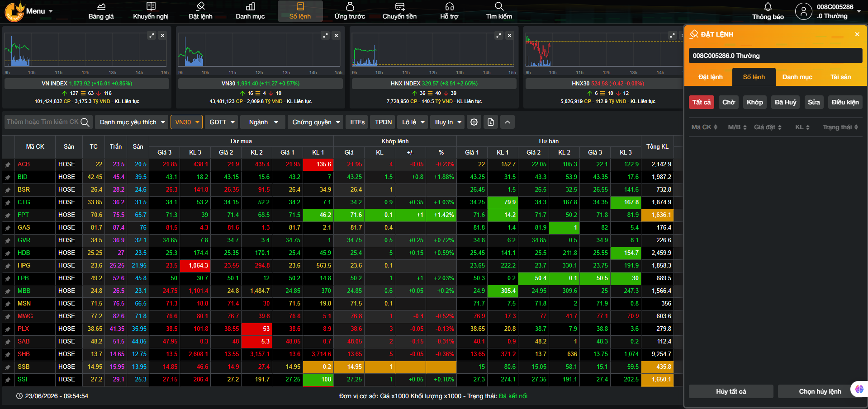868x409 pixels.
Task: Switch to Đặt lệnh tab in order panel
Action: [711, 77]
